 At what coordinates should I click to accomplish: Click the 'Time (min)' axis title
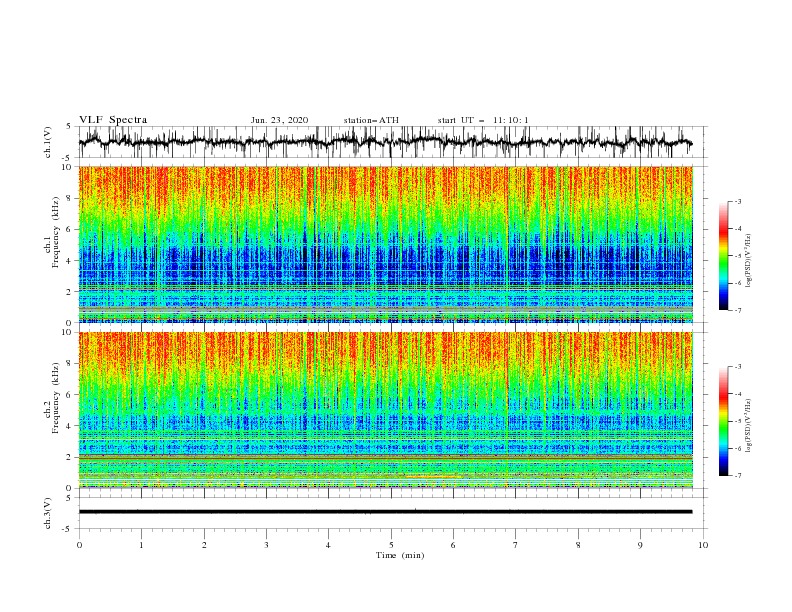click(400, 555)
